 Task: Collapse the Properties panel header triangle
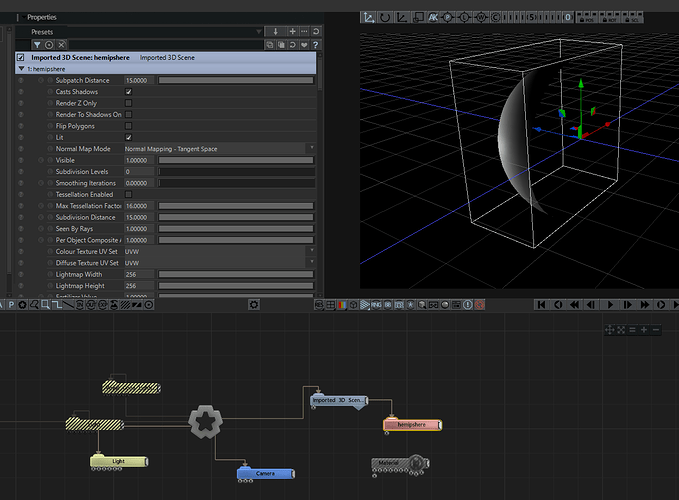[x=23, y=17]
